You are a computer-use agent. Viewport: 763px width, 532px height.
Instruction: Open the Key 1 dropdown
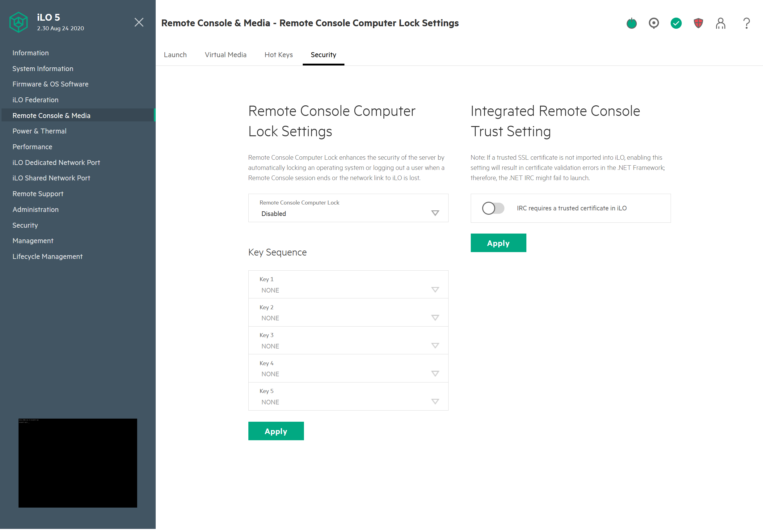point(348,285)
